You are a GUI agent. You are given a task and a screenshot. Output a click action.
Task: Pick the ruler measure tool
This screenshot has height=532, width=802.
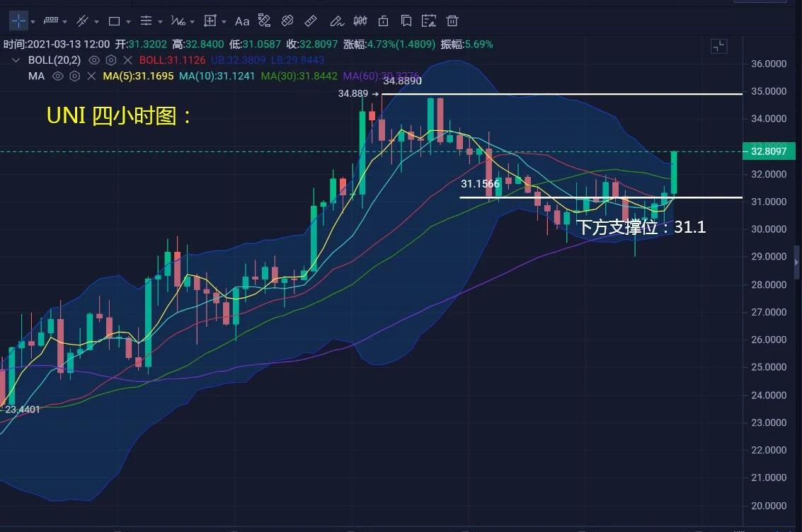310,21
